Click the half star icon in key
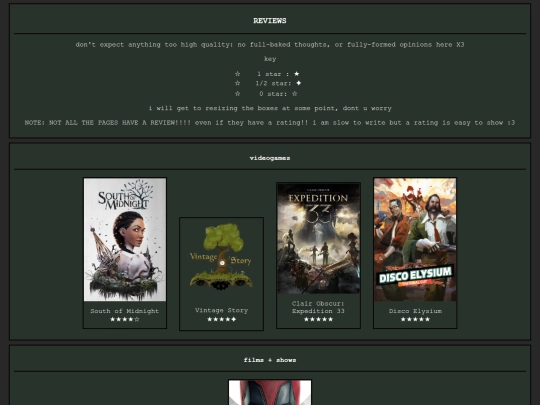 pos(298,83)
